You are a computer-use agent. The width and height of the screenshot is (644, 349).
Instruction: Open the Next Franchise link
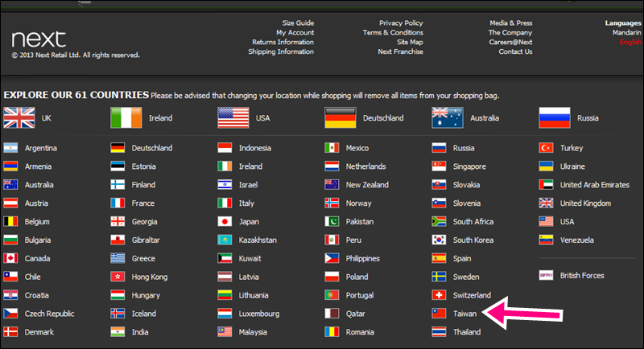[x=401, y=51]
